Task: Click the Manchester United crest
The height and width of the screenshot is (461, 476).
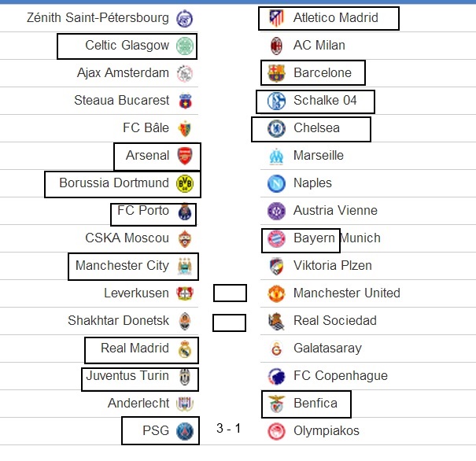Action: tap(276, 293)
